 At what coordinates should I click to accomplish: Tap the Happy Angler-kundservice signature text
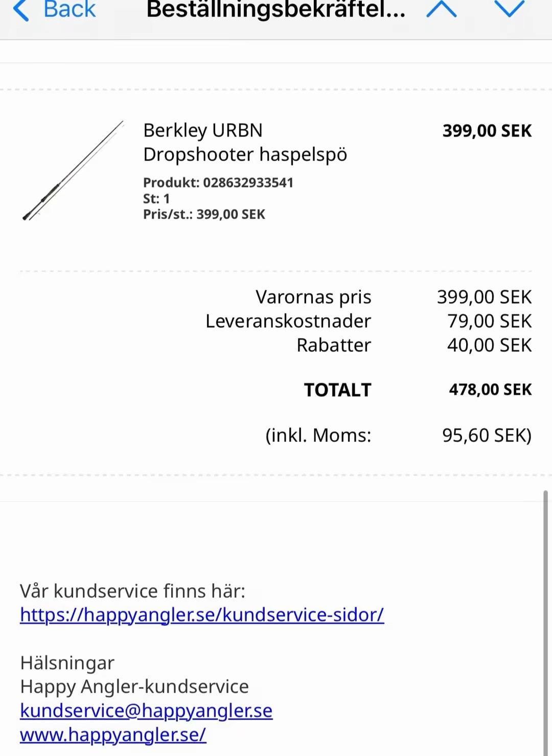coord(134,686)
